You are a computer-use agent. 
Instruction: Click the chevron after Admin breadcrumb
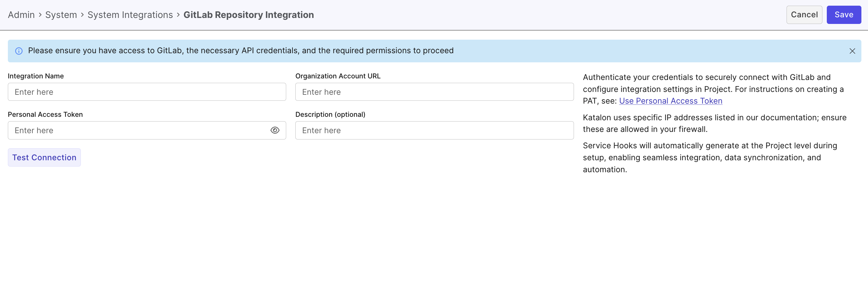40,15
